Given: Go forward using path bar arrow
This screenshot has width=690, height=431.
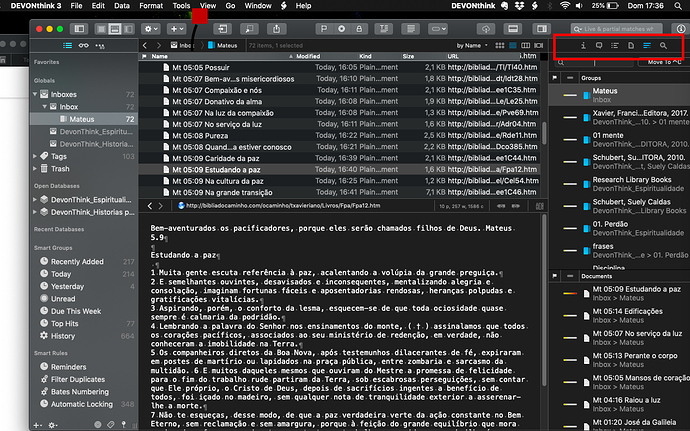Looking at the screenshot, I should click(x=159, y=45).
